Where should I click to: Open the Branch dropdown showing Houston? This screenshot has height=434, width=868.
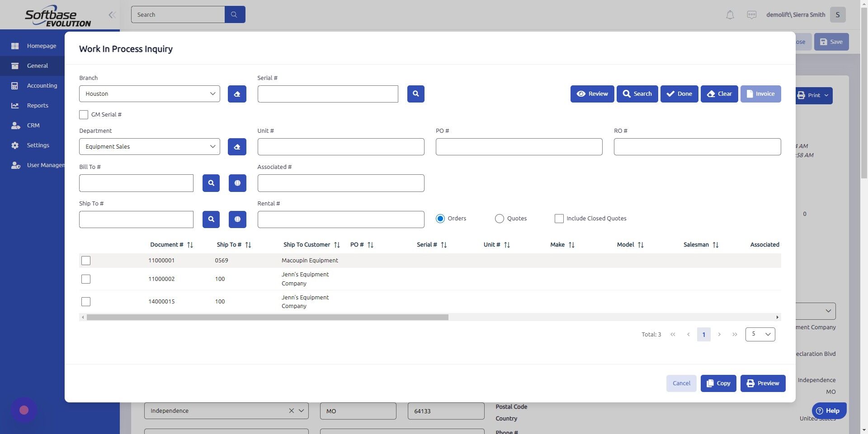149,93
